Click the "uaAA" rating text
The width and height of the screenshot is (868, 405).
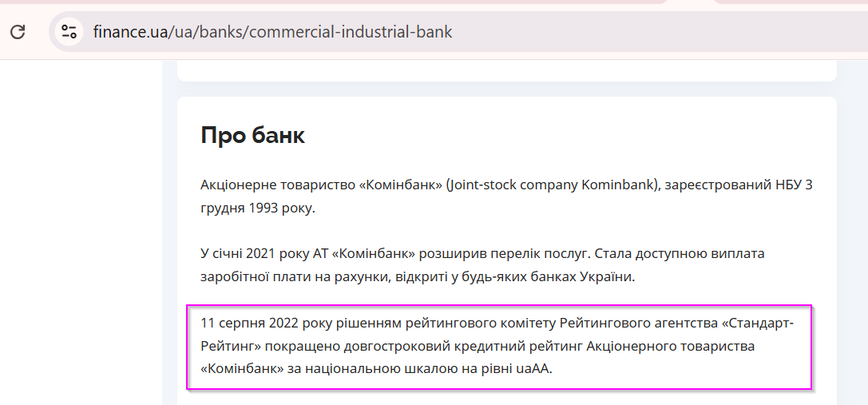point(533,369)
